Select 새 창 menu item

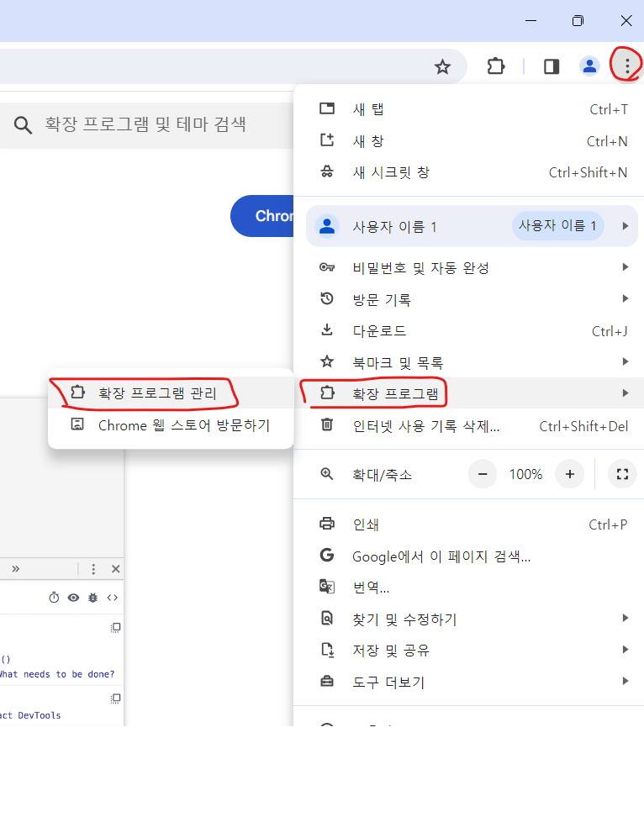point(469,141)
